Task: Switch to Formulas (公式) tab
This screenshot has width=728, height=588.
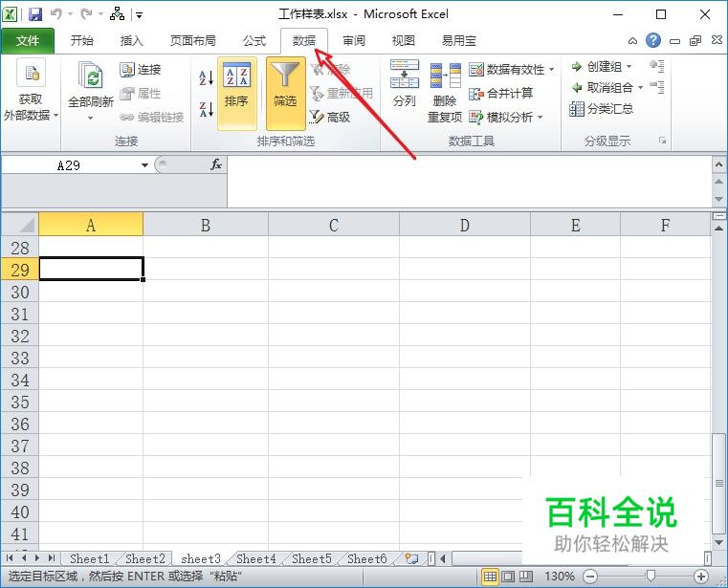Action: pos(254,41)
